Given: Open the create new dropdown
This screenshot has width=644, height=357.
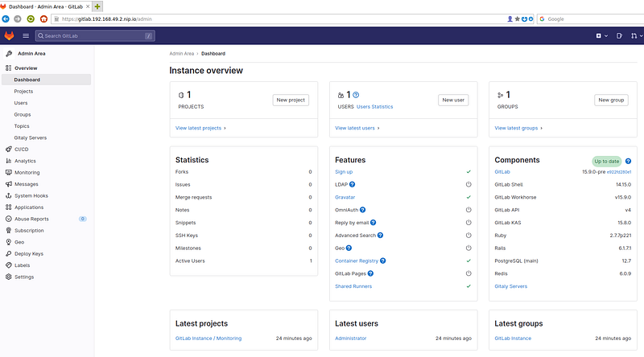Looking at the screenshot, I should point(601,35).
